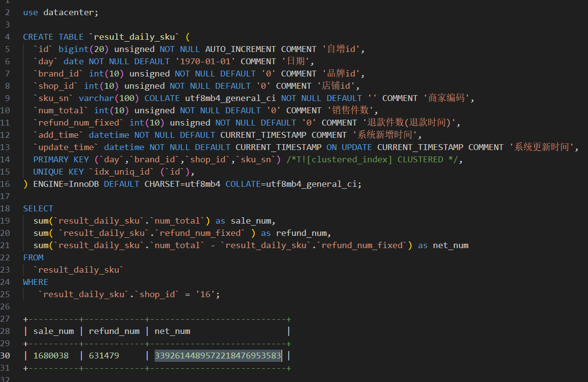
Task: Click the clustered_index comment on line 14
Action: 372,159
